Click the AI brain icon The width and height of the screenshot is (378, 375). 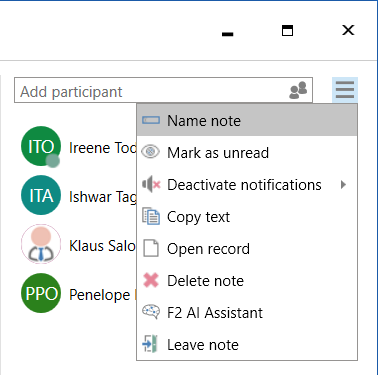(151, 312)
